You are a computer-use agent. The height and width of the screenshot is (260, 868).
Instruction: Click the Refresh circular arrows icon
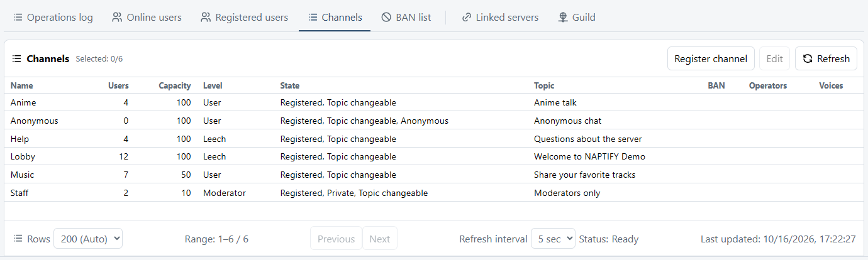click(808, 58)
